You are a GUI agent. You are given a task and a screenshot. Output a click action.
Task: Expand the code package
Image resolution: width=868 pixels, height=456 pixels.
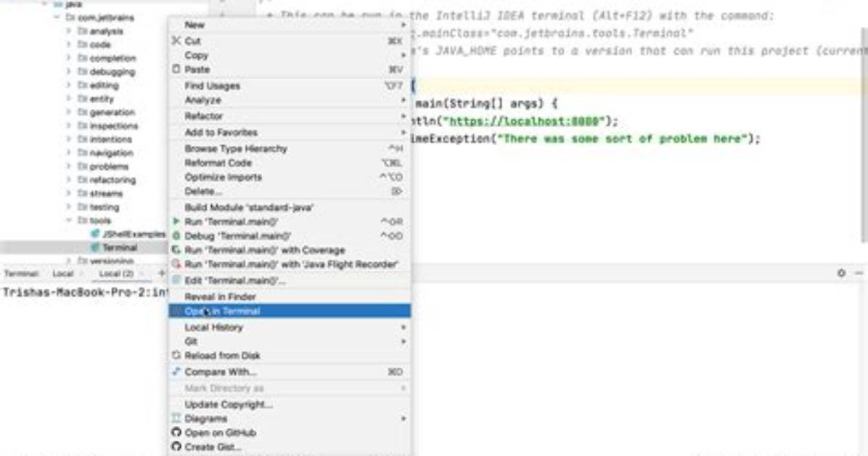[x=69, y=44]
